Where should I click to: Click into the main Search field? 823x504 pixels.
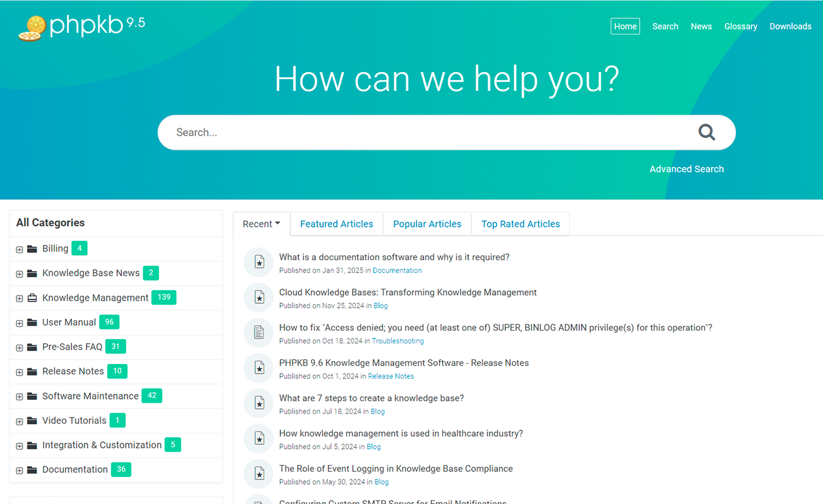[x=428, y=132]
